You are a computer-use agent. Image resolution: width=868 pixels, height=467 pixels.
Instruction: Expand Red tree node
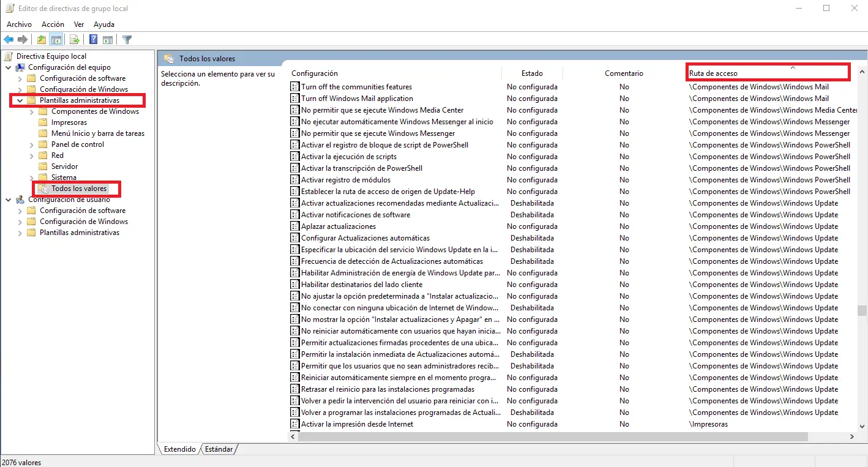[32, 155]
